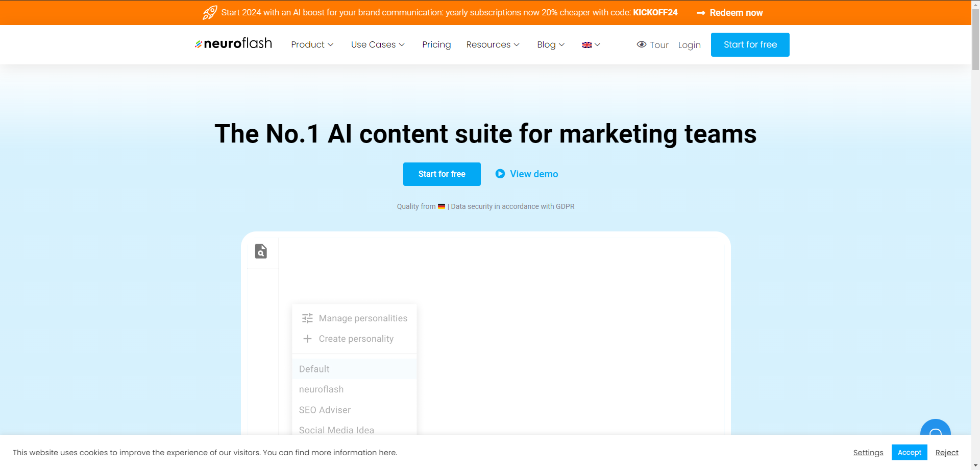Click the plus icon for Create personality
Viewport: 980px width, 470px height.
307,339
